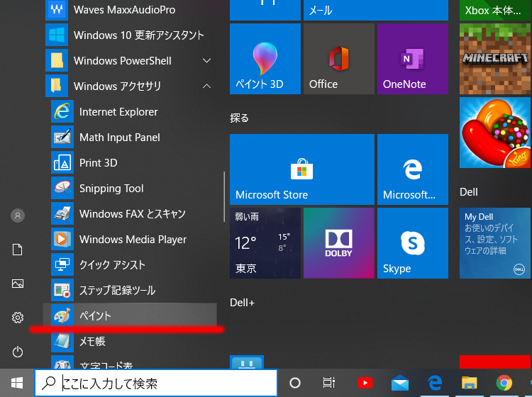Launch Google Chrome from the taskbar
The width and height of the screenshot is (532, 397).
point(504,383)
